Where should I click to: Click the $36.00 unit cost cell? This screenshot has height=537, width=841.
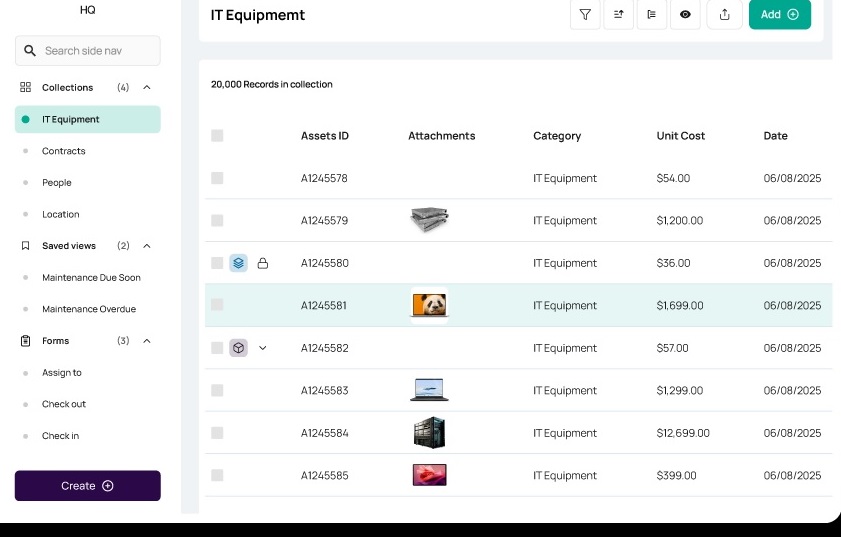[673, 263]
